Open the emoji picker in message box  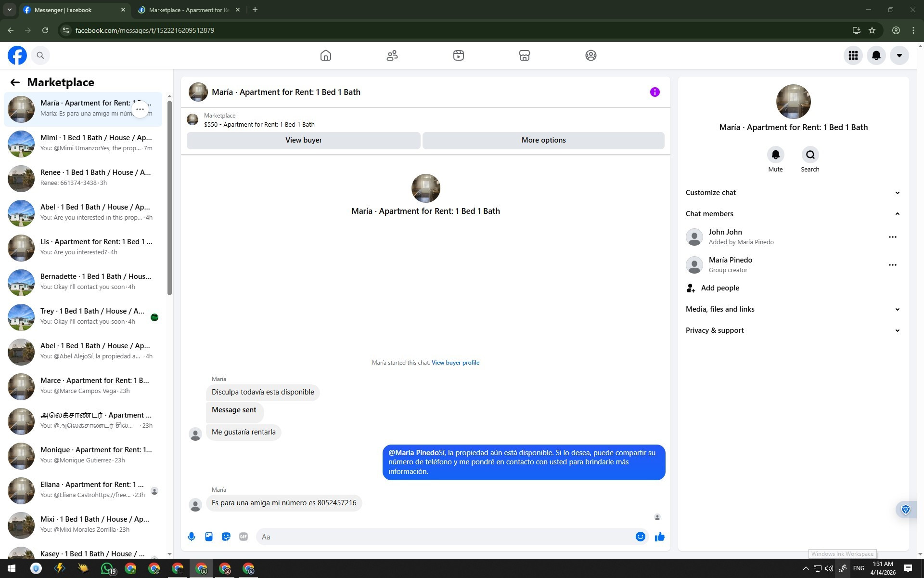640,537
